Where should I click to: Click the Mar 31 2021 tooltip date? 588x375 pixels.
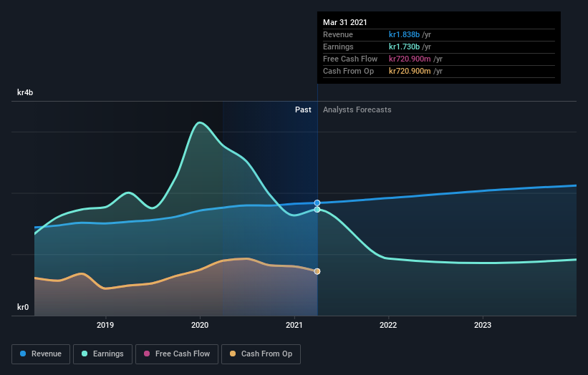tap(345, 22)
